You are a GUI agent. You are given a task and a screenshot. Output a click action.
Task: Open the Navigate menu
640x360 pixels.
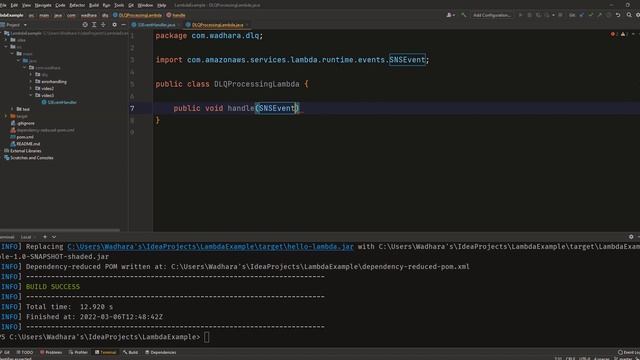tap(43, 5)
